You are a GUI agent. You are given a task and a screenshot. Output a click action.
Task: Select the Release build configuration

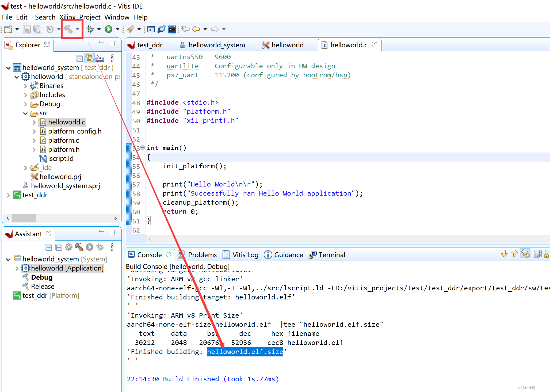pos(43,286)
